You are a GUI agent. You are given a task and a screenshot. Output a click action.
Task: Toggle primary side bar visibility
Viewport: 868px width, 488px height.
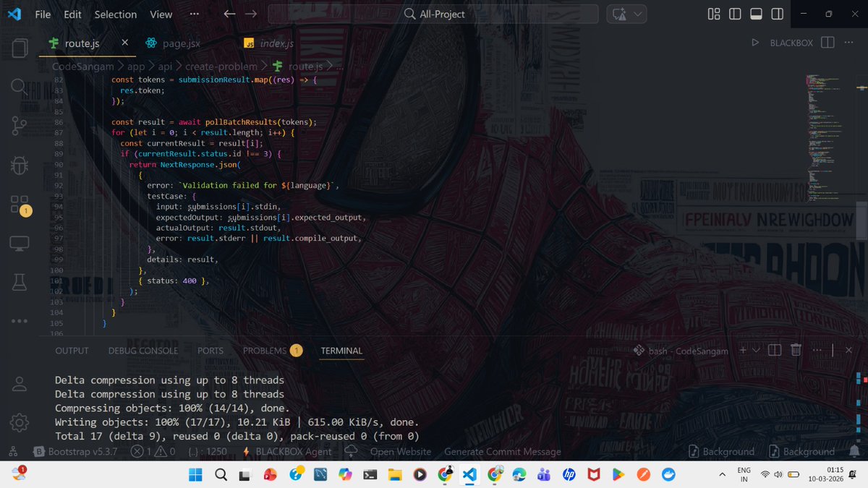[x=735, y=14]
